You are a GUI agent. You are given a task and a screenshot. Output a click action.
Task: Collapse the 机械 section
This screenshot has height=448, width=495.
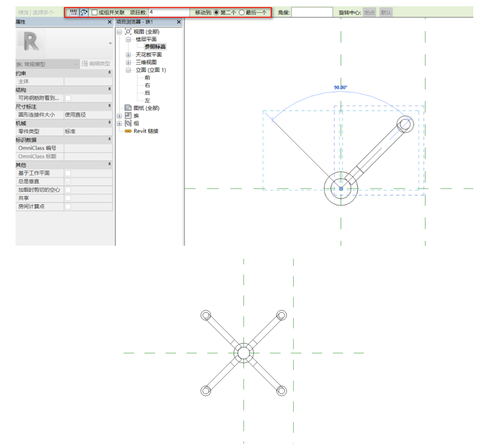click(x=109, y=122)
